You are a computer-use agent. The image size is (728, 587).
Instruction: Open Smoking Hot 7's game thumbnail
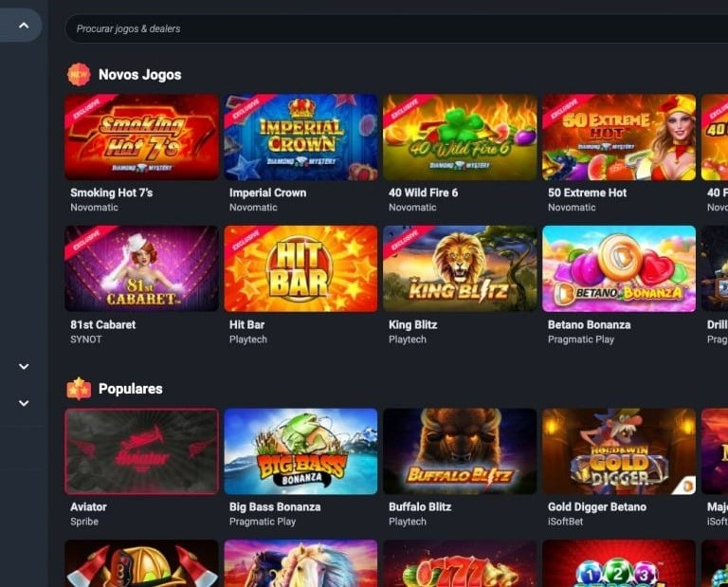tap(141, 137)
